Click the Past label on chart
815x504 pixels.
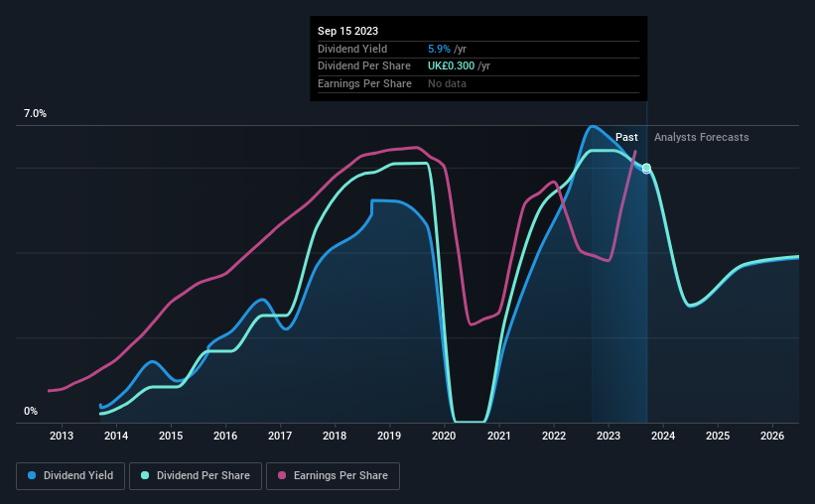click(626, 137)
